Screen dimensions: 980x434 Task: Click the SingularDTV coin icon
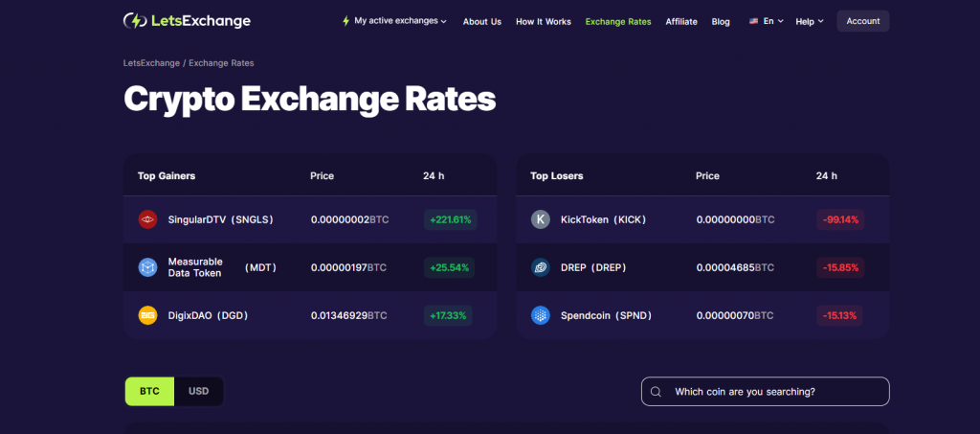pyautogui.click(x=147, y=219)
